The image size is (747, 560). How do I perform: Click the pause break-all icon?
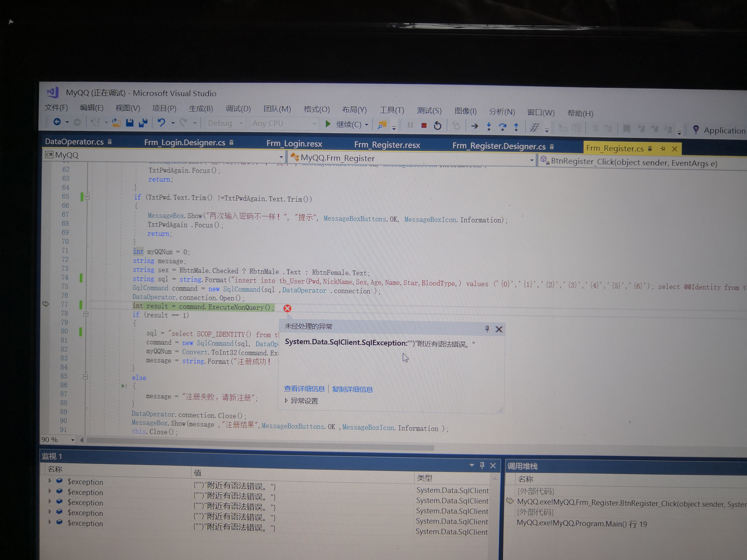point(410,125)
